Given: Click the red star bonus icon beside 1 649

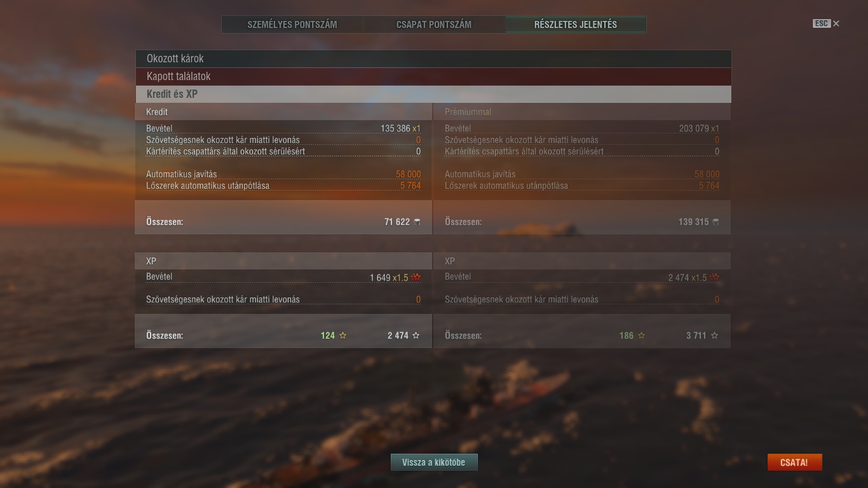Looking at the screenshot, I should [x=416, y=278].
